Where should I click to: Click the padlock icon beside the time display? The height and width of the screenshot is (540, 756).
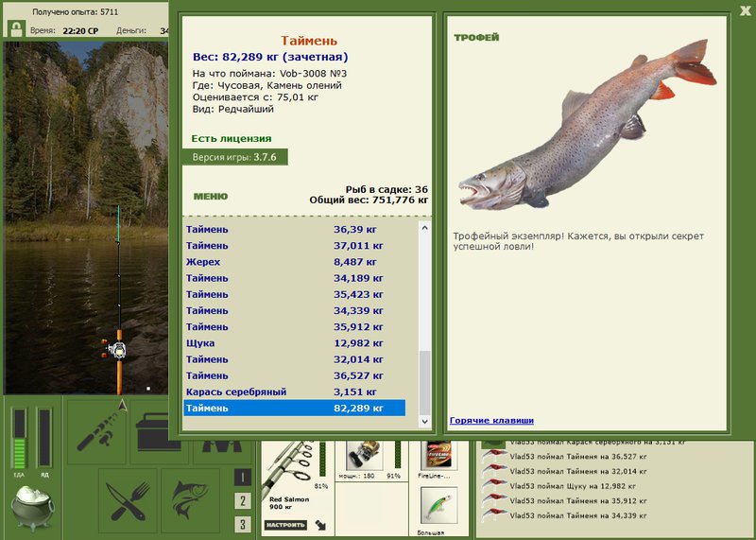pyautogui.click(x=17, y=28)
